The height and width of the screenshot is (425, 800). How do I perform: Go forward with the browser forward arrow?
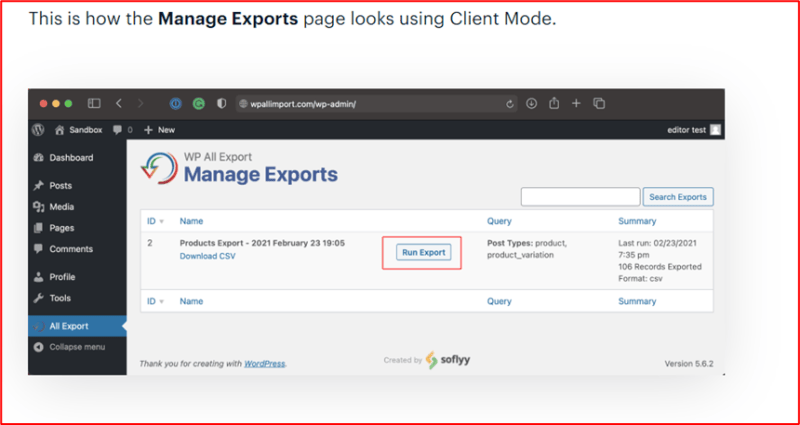pos(140,104)
